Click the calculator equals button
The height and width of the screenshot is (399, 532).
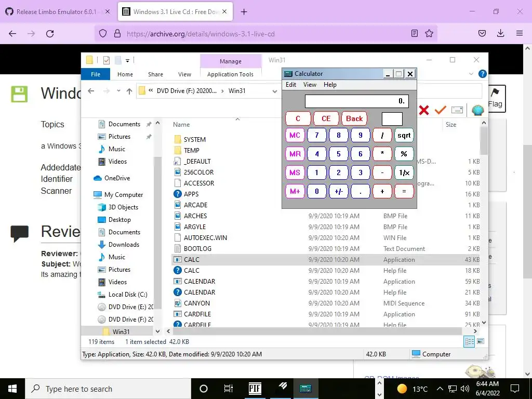pyautogui.click(x=404, y=191)
